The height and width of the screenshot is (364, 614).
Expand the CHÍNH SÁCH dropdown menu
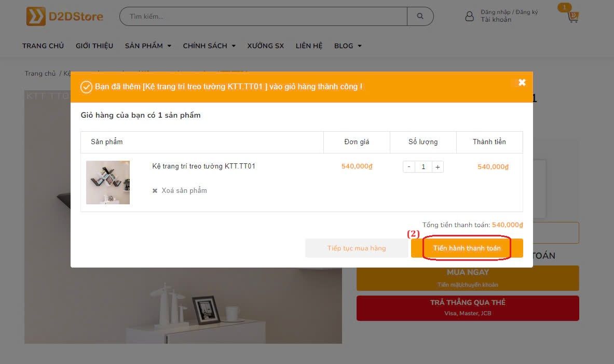pyautogui.click(x=209, y=46)
